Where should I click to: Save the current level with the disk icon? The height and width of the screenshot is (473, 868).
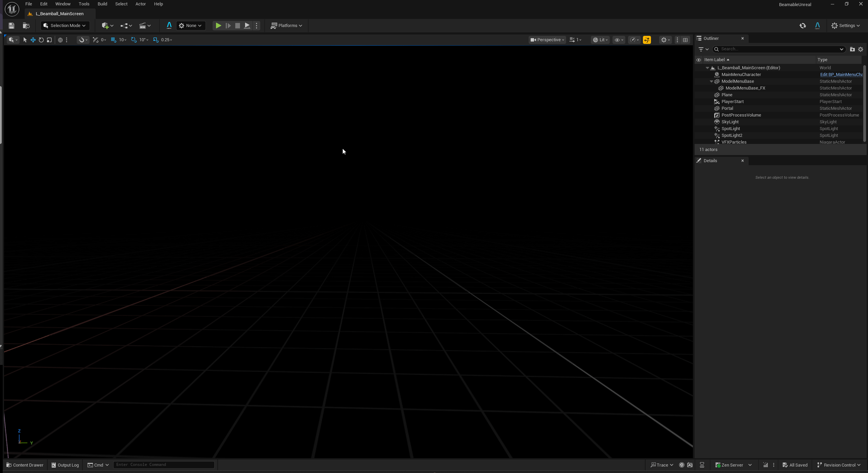[11, 26]
